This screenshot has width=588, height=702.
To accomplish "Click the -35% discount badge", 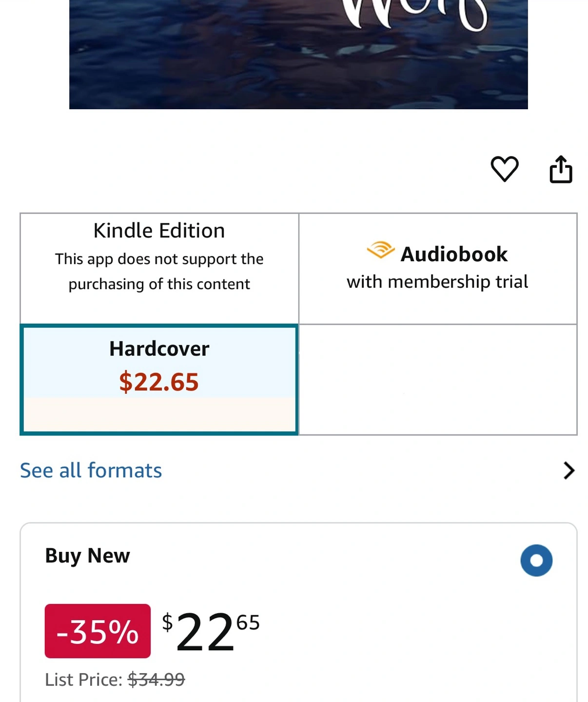I will point(98,631).
